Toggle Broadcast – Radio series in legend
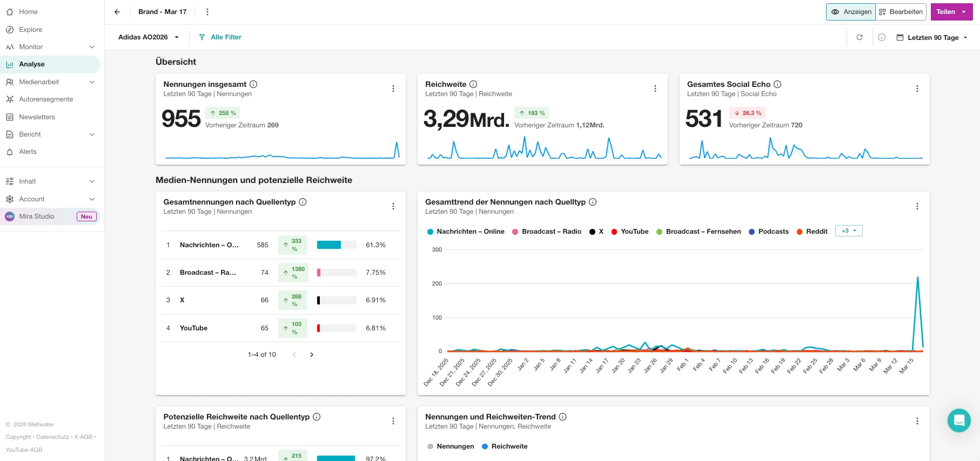This screenshot has width=980, height=461. (x=547, y=232)
